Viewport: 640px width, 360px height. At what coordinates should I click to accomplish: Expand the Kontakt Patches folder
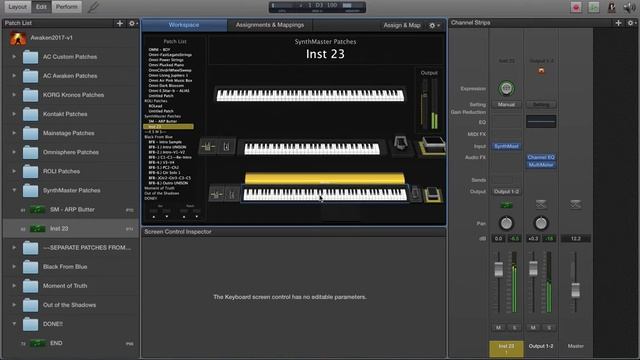(14, 114)
